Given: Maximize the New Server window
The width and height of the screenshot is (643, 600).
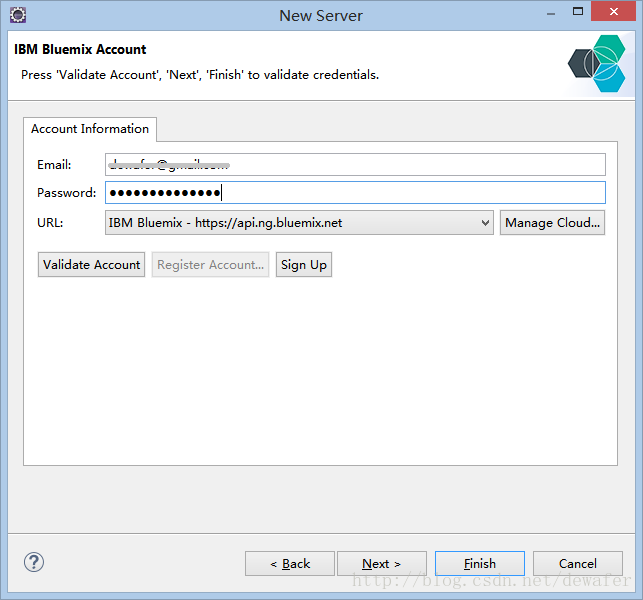Looking at the screenshot, I should (x=578, y=11).
